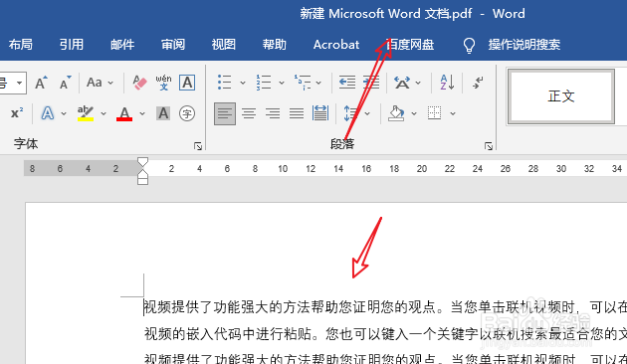Open the Change Case Aa dropdown
627x364 pixels.
[100, 83]
